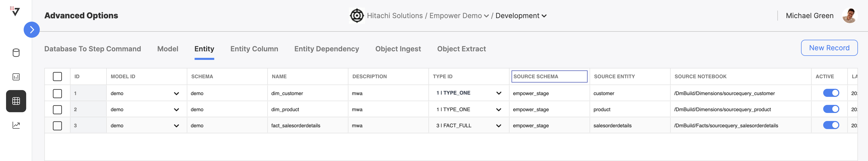Click the Empower logo in top-left corner
Image resolution: width=868 pixels, height=161 pixels.
click(x=15, y=11)
